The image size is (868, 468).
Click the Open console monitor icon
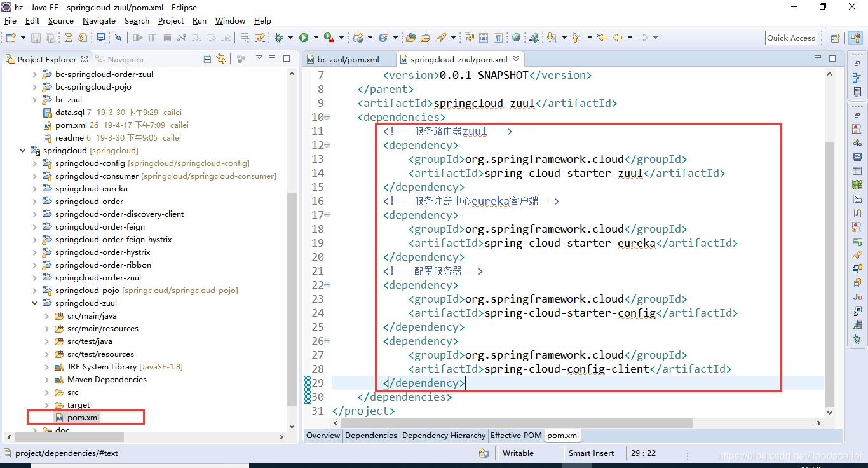(100, 38)
